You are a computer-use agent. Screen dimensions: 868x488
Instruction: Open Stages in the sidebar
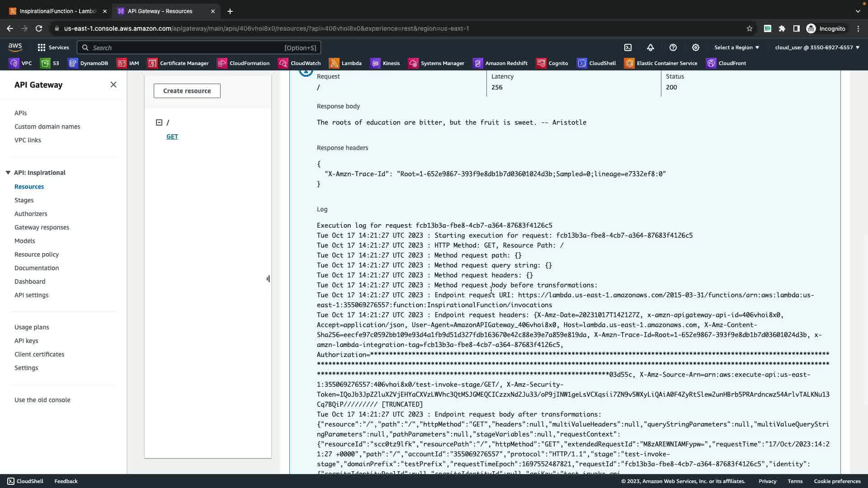(x=24, y=200)
